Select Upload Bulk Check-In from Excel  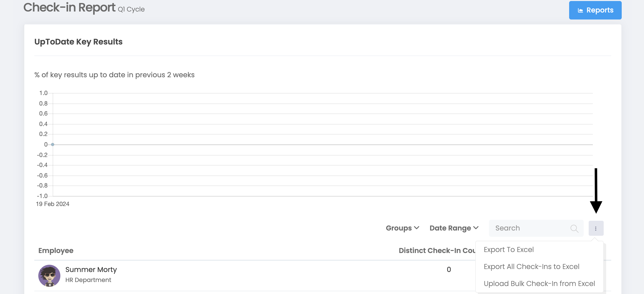point(539,283)
